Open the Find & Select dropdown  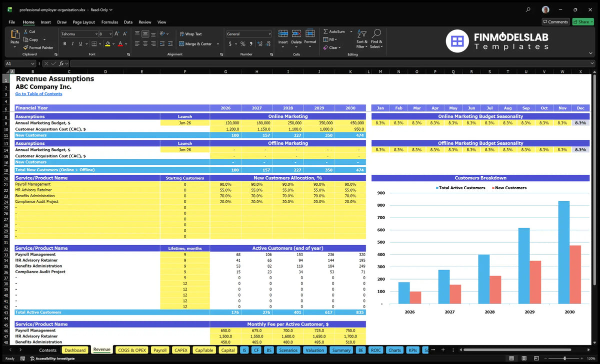376,39
